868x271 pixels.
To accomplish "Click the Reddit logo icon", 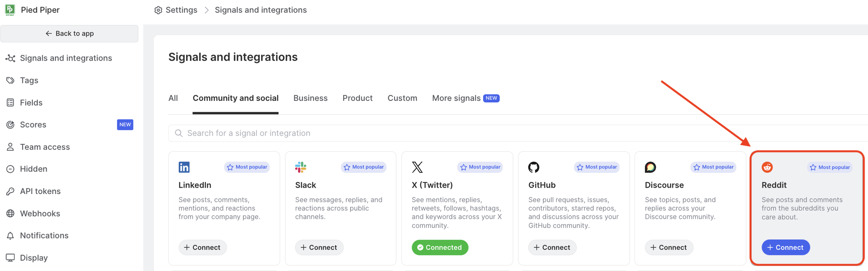I will point(767,167).
